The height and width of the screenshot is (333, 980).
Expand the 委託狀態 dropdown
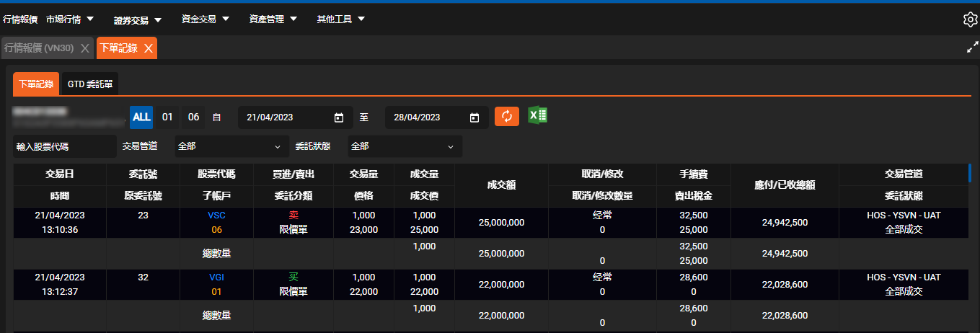[x=405, y=146]
